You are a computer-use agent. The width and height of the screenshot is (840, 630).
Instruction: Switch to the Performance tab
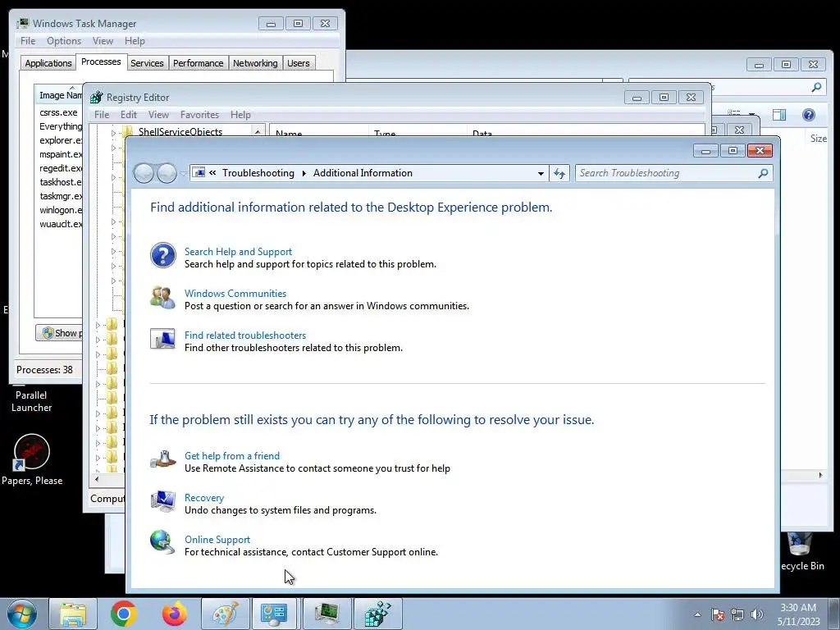coord(199,63)
